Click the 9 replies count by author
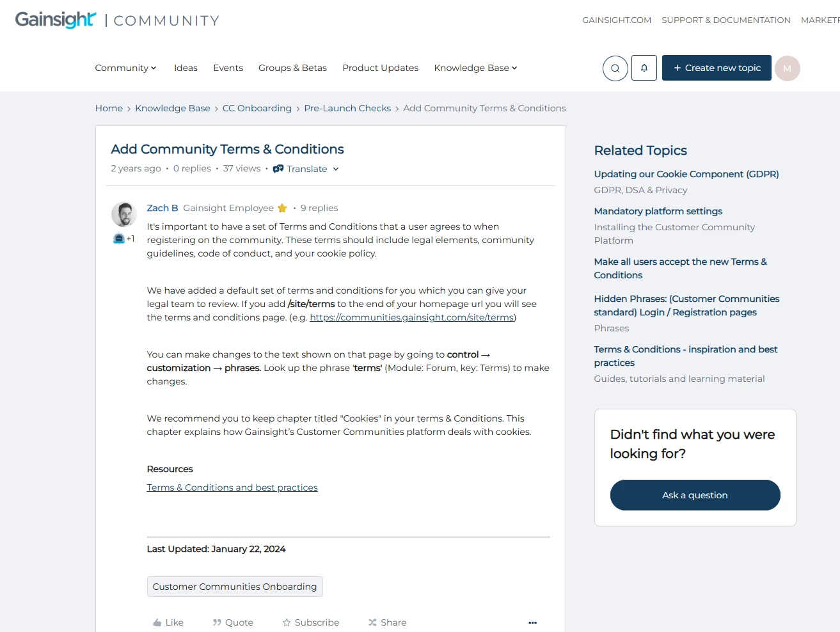The height and width of the screenshot is (632, 840). [x=319, y=208]
